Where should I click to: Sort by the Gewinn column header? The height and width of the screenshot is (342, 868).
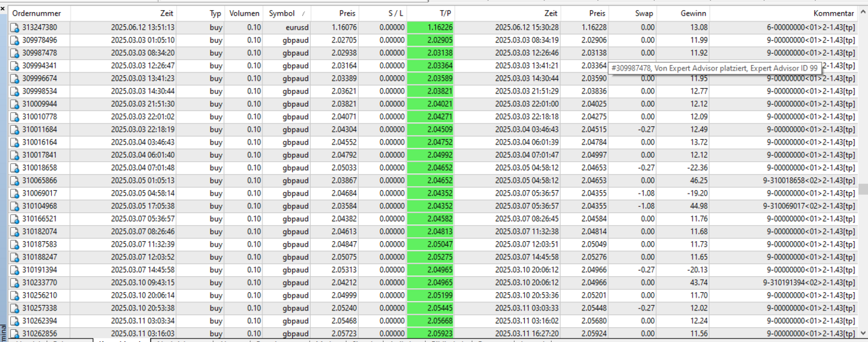coord(683,13)
